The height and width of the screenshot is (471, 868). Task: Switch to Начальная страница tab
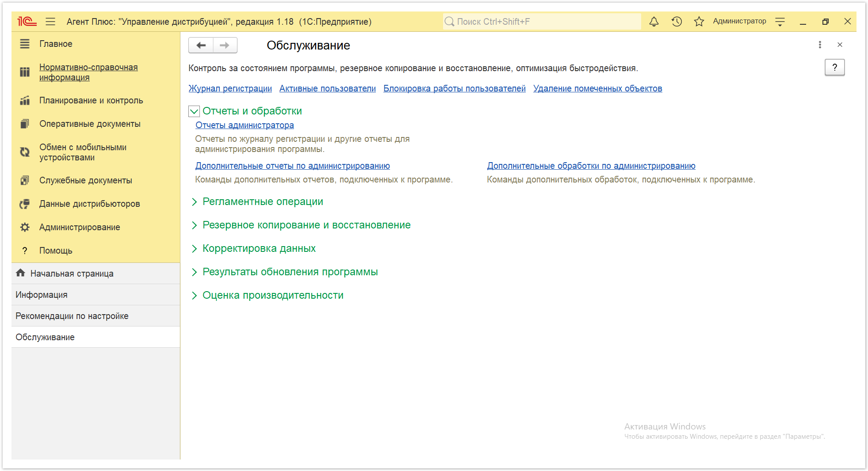click(x=96, y=273)
